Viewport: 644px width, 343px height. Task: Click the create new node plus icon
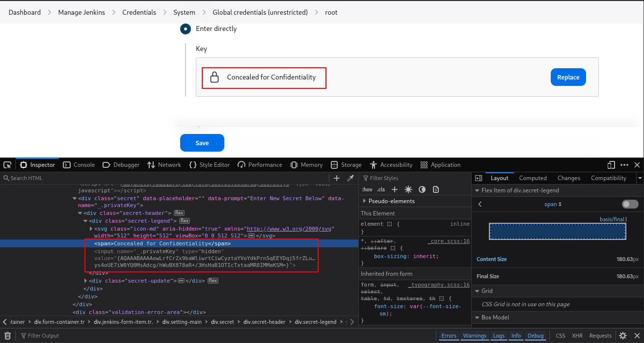(x=337, y=178)
